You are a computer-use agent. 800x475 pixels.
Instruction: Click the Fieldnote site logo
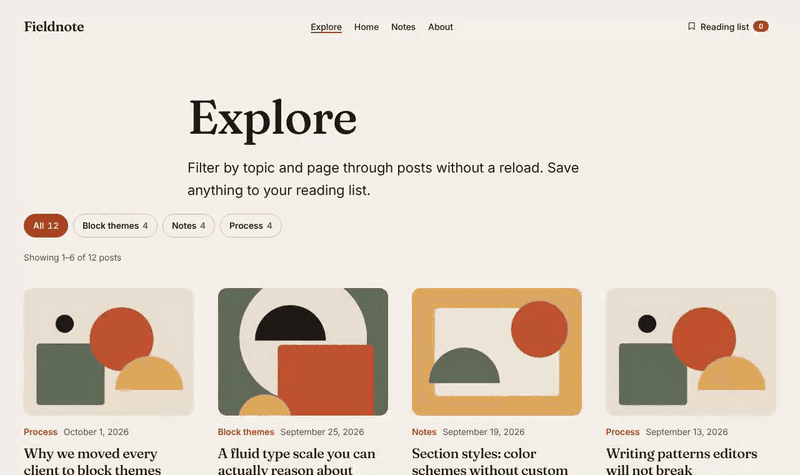54,27
